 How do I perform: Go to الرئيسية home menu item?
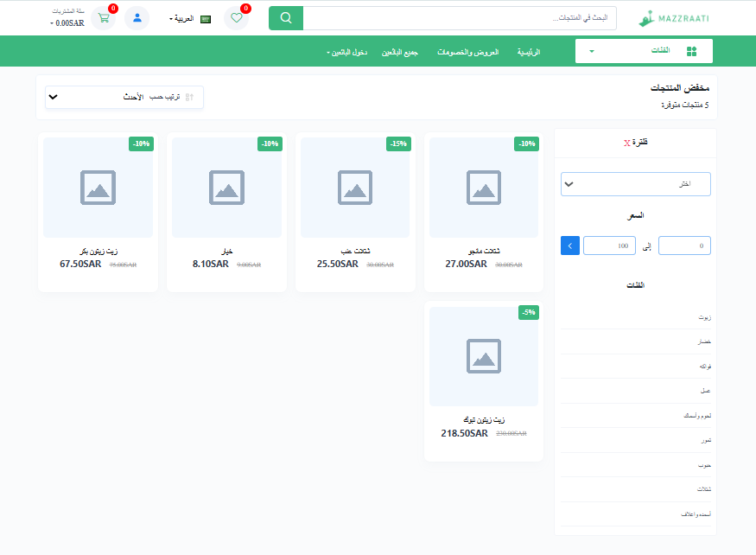click(528, 53)
